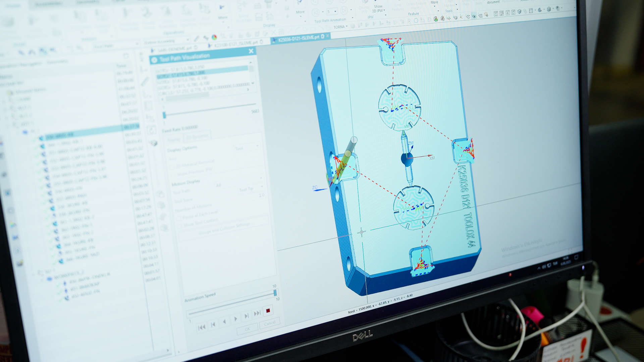This screenshot has width=644, height=362.
Task: Click the tool path progress slider handle
Action: (164, 115)
